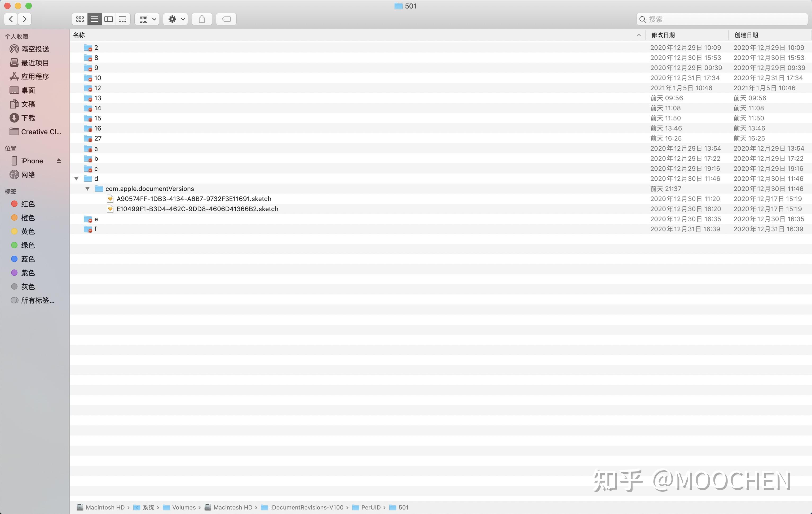Click the Edit Tags toolbar icon
The width and height of the screenshot is (812, 514).
[226, 19]
